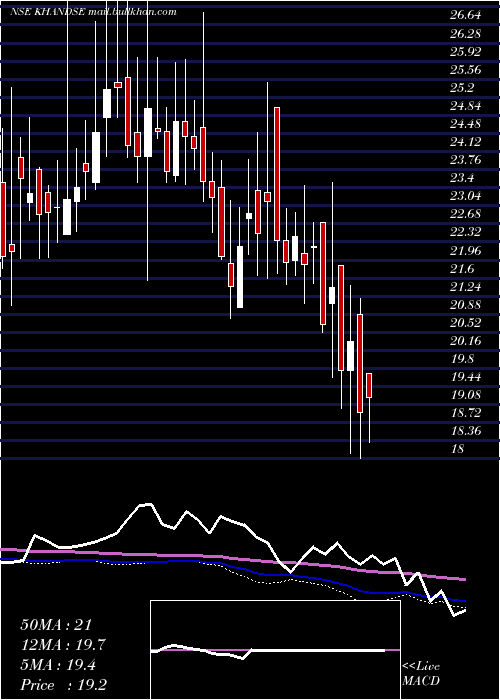Viewport: 500px width, 700px height.
Task: Click the 26.28 price axis label
Action: (x=465, y=34)
